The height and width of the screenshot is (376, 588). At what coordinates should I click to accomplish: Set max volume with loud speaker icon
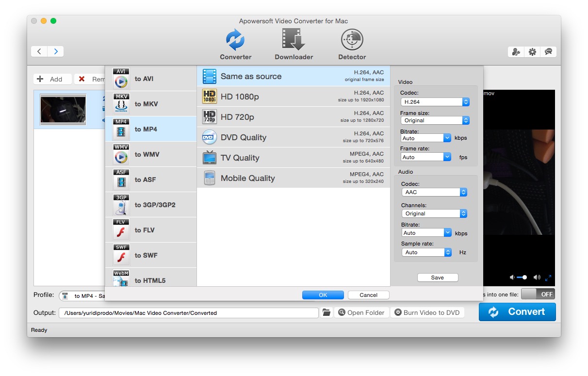click(537, 278)
